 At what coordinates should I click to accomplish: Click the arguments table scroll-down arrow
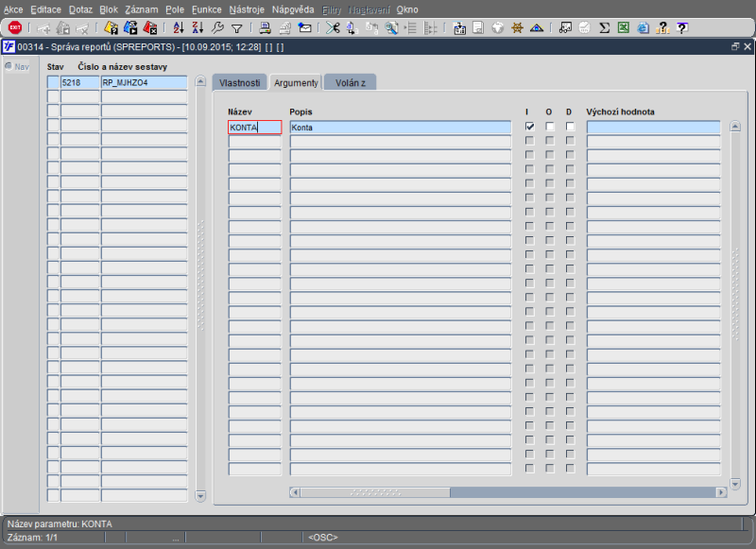[x=735, y=484]
